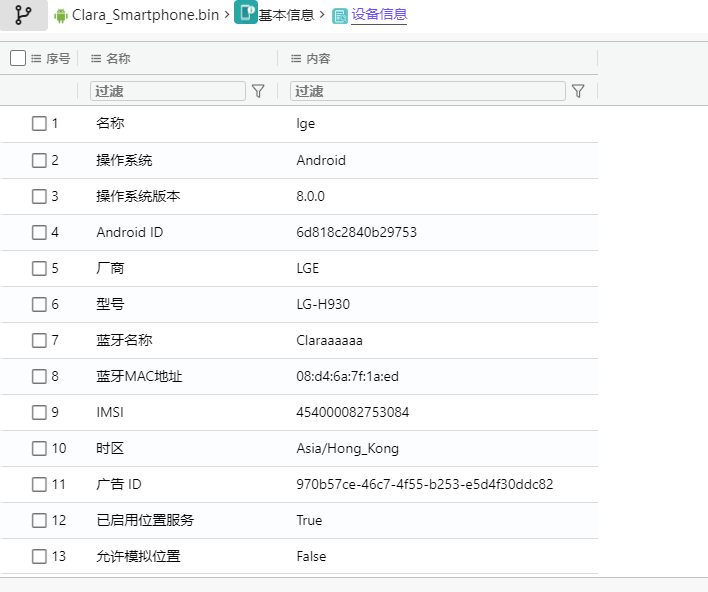Sort by the 名称 column header
Viewport: 708px width, 592px height.
point(118,58)
